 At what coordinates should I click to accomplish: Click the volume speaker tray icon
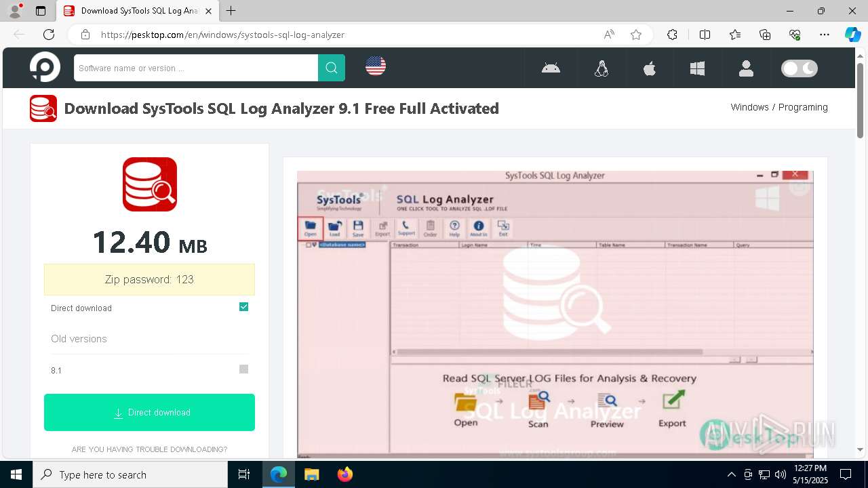coord(780,474)
